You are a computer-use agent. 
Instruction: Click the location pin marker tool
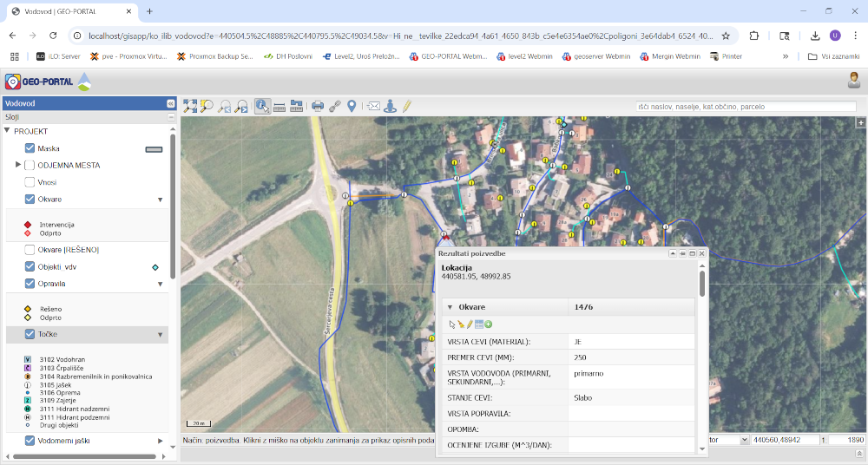coord(352,107)
